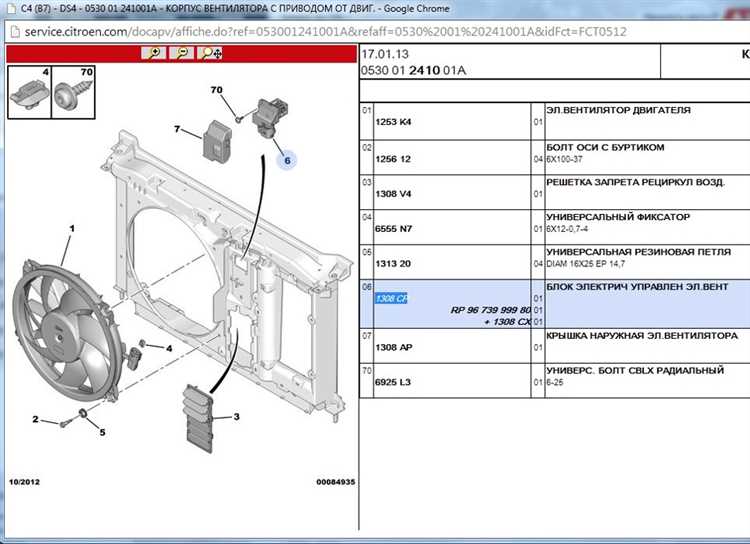The image size is (750, 544).
Task: Click part number 6925 L3
Action: 392,382
